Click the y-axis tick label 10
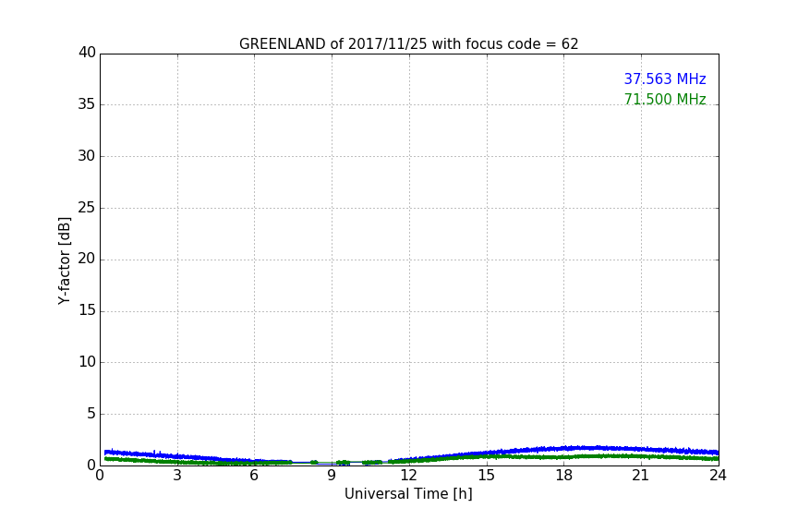The image size is (798, 532). tap(87, 362)
